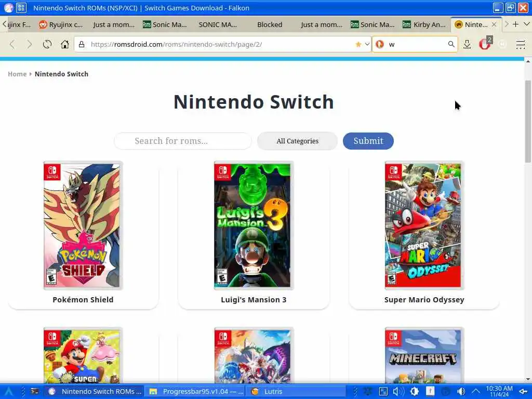Screen dimensions: 532x399
Task: Open the Falkon window menu icon in title bar
Action: 8,7
